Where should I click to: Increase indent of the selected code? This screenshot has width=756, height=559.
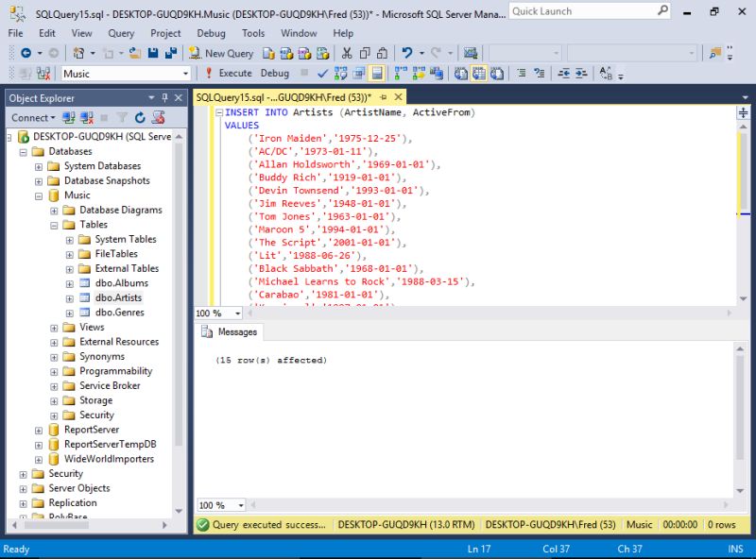coord(580,73)
